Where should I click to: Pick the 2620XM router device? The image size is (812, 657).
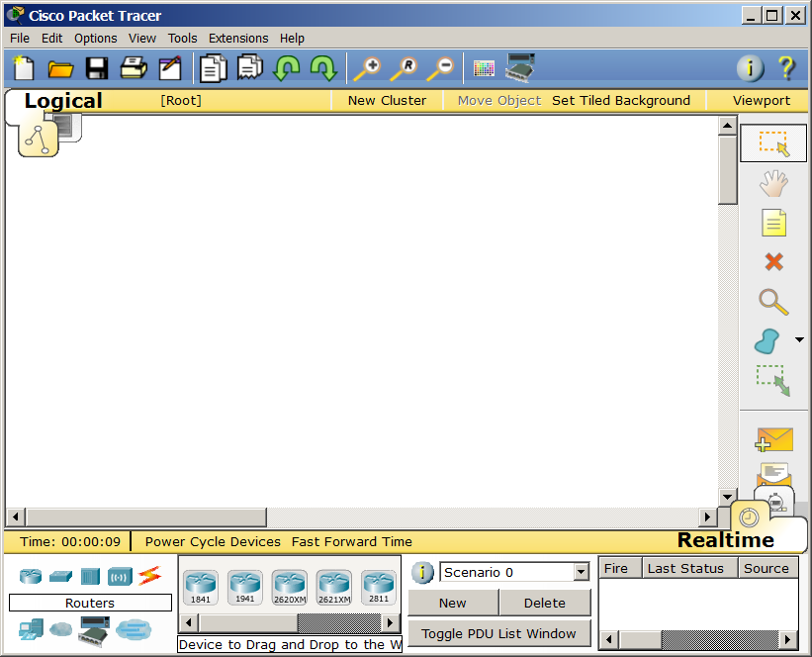click(290, 588)
